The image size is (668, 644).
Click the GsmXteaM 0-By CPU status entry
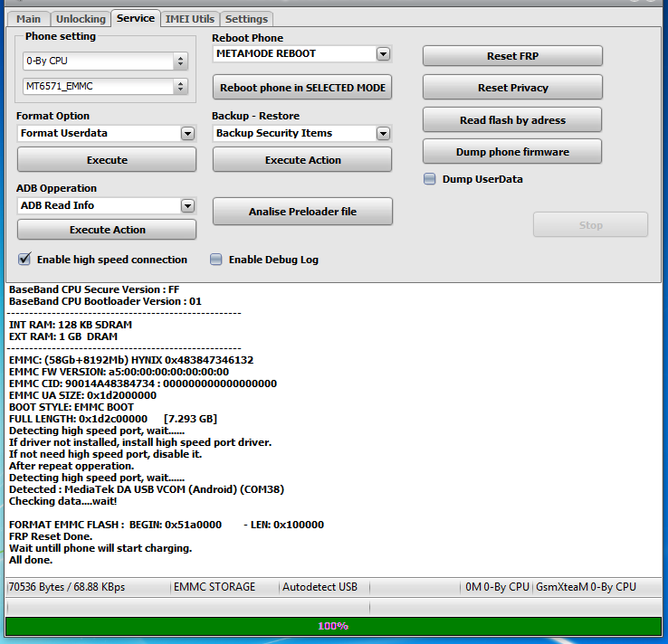tap(586, 587)
